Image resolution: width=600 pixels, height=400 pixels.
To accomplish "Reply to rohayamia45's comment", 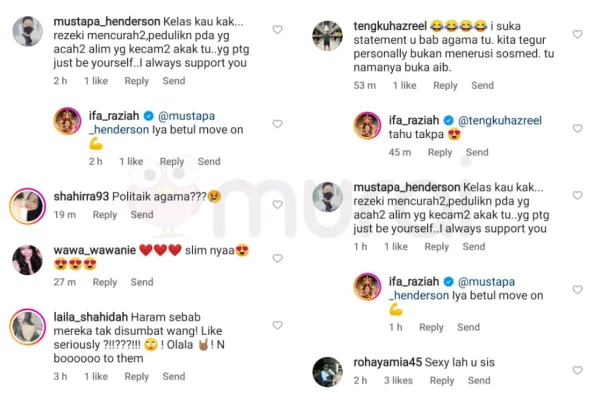I will click(x=442, y=381).
